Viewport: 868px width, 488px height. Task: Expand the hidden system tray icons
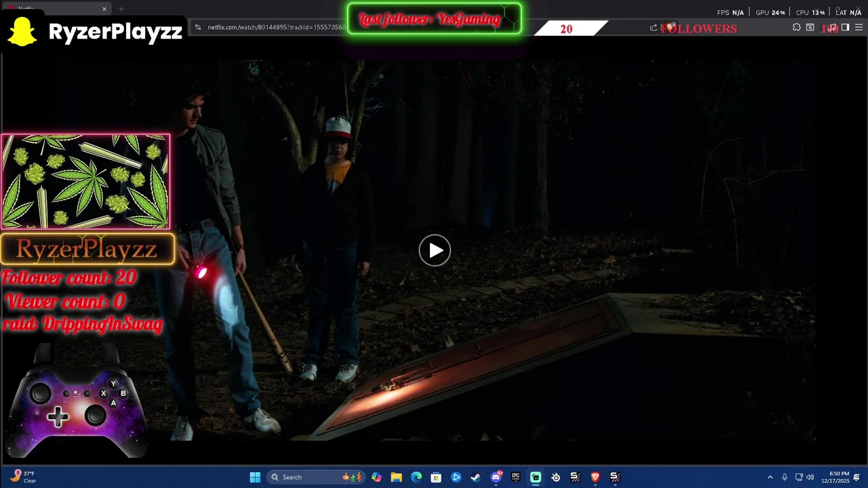(770, 477)
